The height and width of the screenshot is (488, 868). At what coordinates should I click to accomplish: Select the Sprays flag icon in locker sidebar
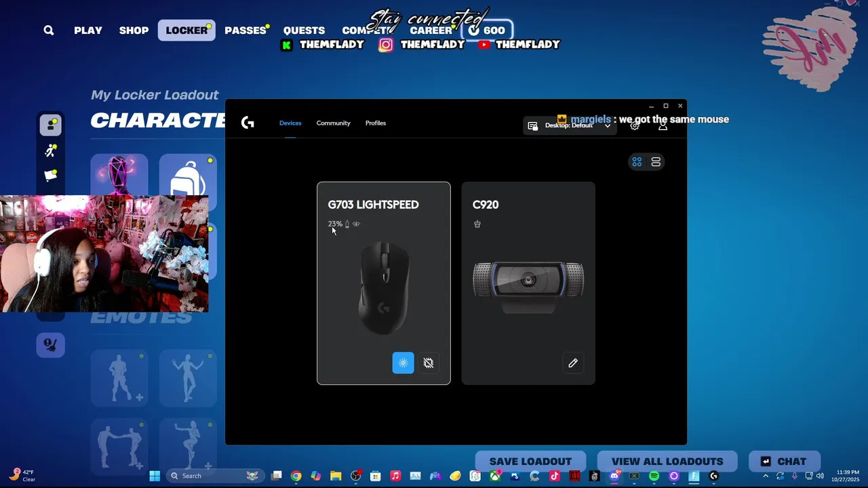click(51, 176)
